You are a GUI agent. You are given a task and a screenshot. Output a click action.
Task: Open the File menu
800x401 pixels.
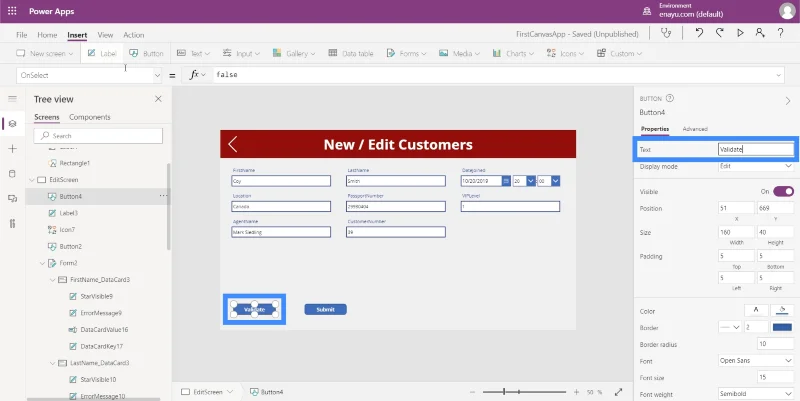click(x=21, y=35)
